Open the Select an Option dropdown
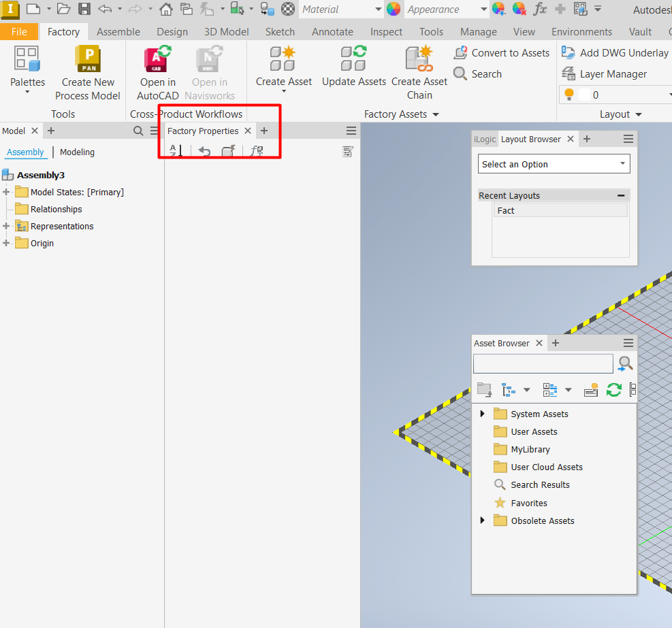This screenshot has height=628, width=672. pos(622,163)
